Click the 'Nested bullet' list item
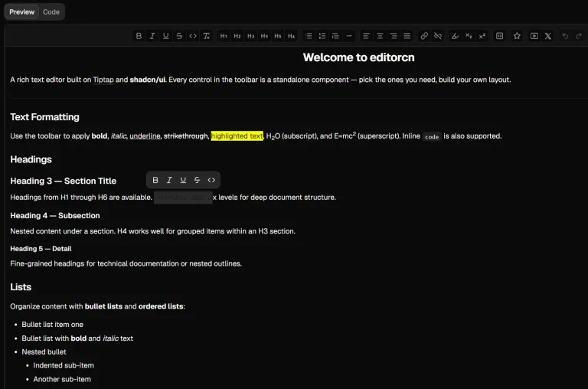Screen dimensions: 588x389 click(x=44, y=352)
